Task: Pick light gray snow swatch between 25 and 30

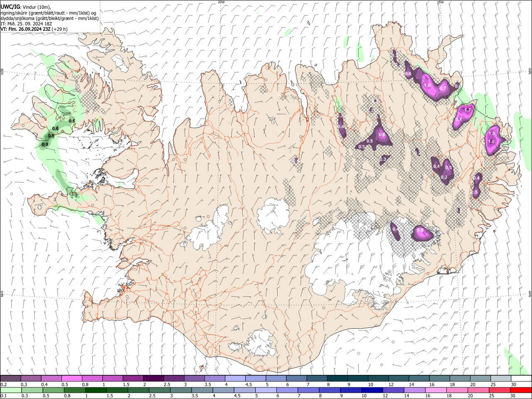Action: (500, 379)
